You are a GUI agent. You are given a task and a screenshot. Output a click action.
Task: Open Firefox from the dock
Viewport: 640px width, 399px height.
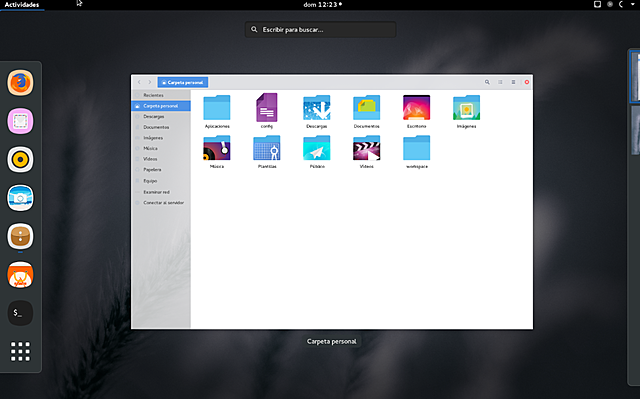click(20, 83)
